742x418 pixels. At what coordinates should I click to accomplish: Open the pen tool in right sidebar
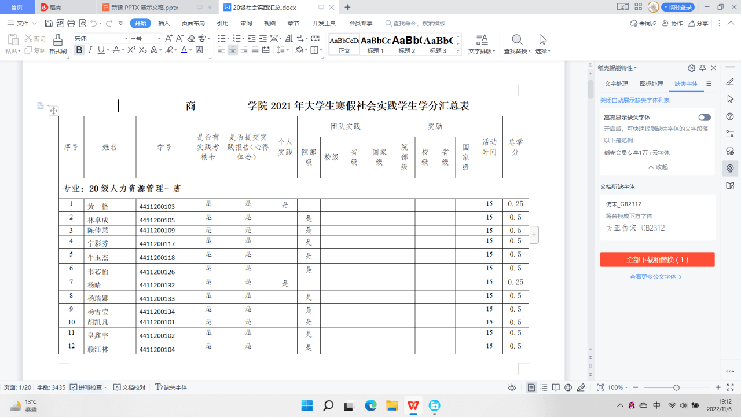(x=730, y=82)
